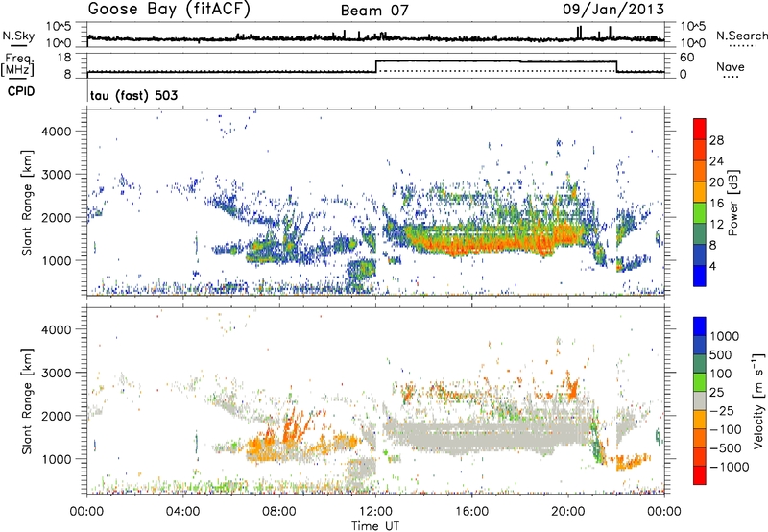Click the '20:00' time tick label

(567, 512)
